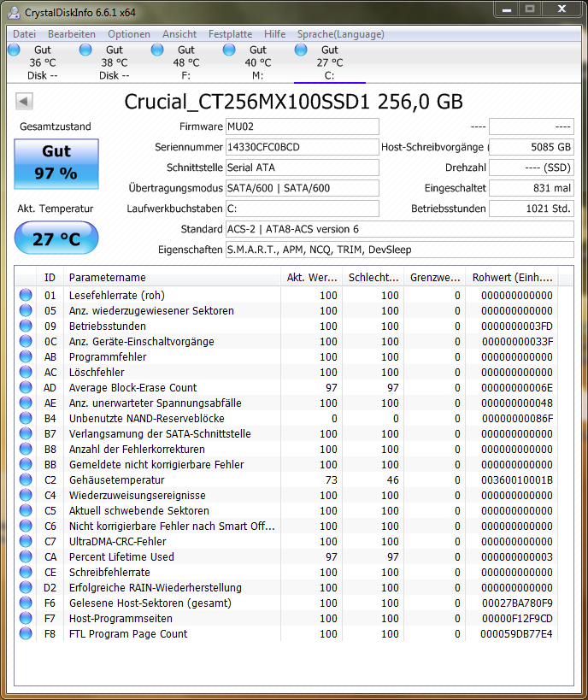Click status icon for Gemeldete nicht korrigierbare Fehler
Image resolution: width=588 pixels, height=700 pixels.
(x=26, y=464)
